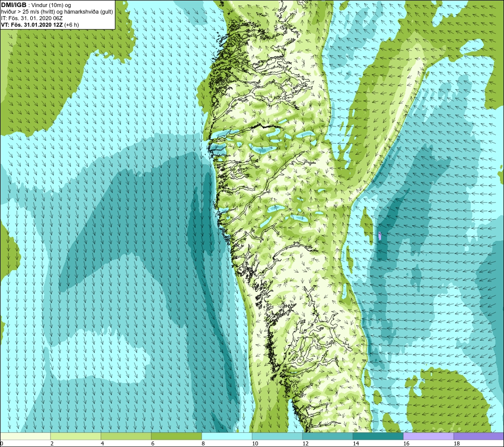Click the 'IT: Fös. 31. 01. 2020 06Z' line
This screenshot has width=504, height=447.
point(32,18)
